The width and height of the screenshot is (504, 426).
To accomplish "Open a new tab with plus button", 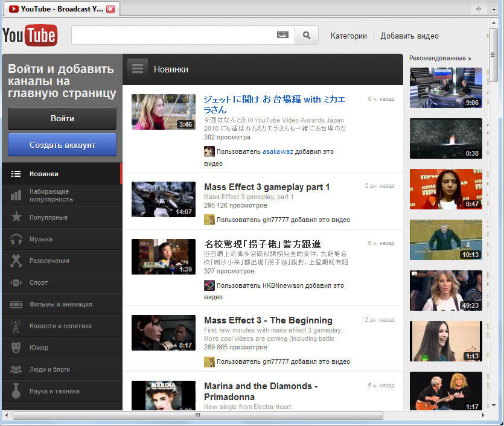I will pos(479,9).
